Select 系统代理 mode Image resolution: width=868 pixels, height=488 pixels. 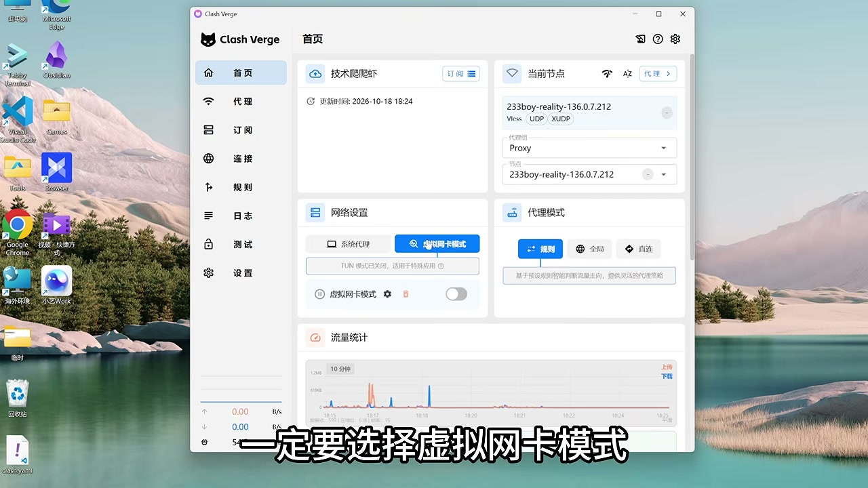tap(349, 244)
